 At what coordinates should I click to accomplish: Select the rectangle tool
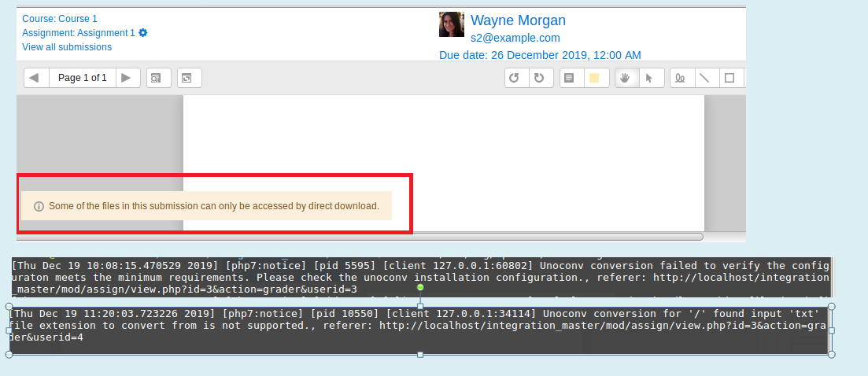point(732,78)
